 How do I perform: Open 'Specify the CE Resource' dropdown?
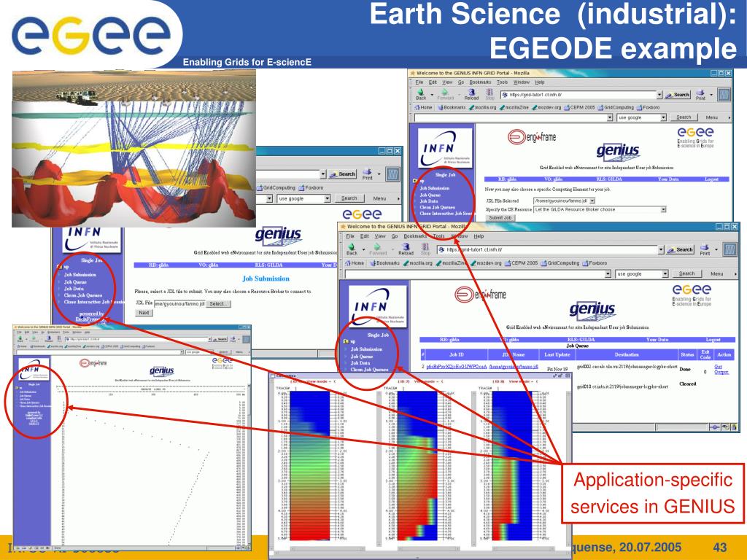[662, 209]
